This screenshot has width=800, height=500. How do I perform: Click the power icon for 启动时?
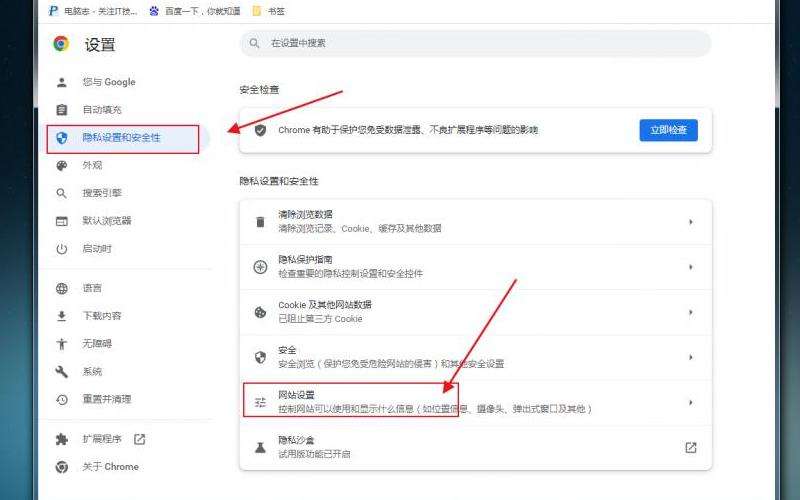(62, 249)
